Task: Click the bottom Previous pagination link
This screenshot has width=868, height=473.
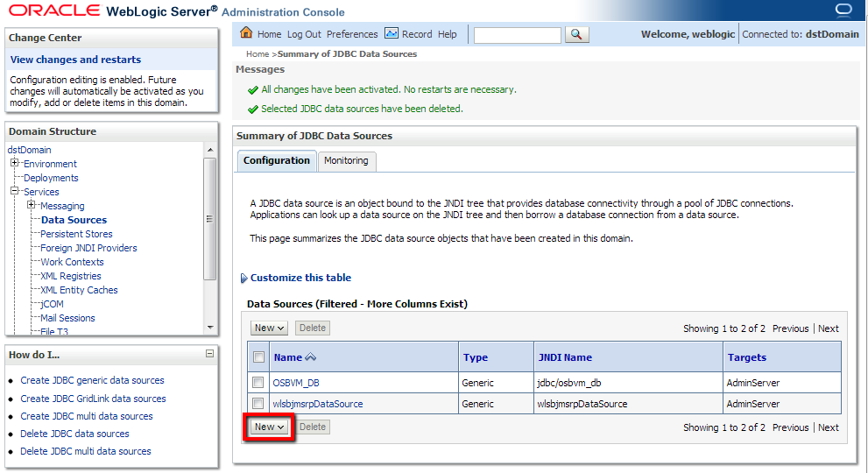Action: point(791,427)
